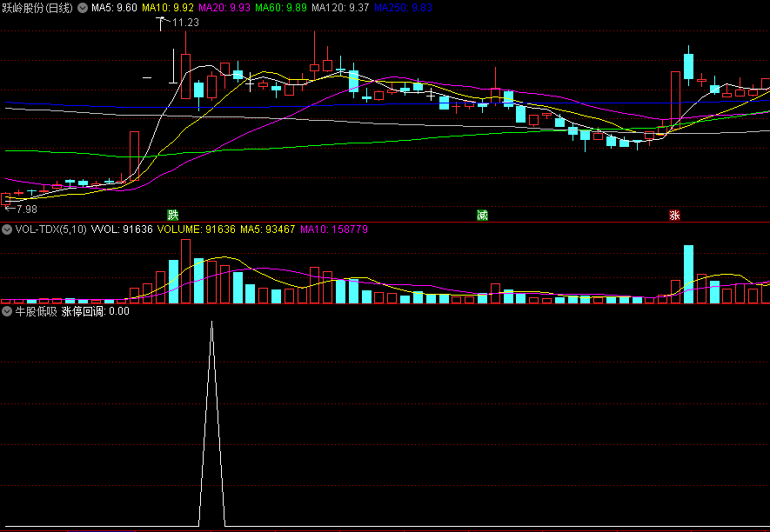Image resolution: width=770 pixels, height=532 pixels.
Task: Click the red 涨 signal marker
Action: 675,215
